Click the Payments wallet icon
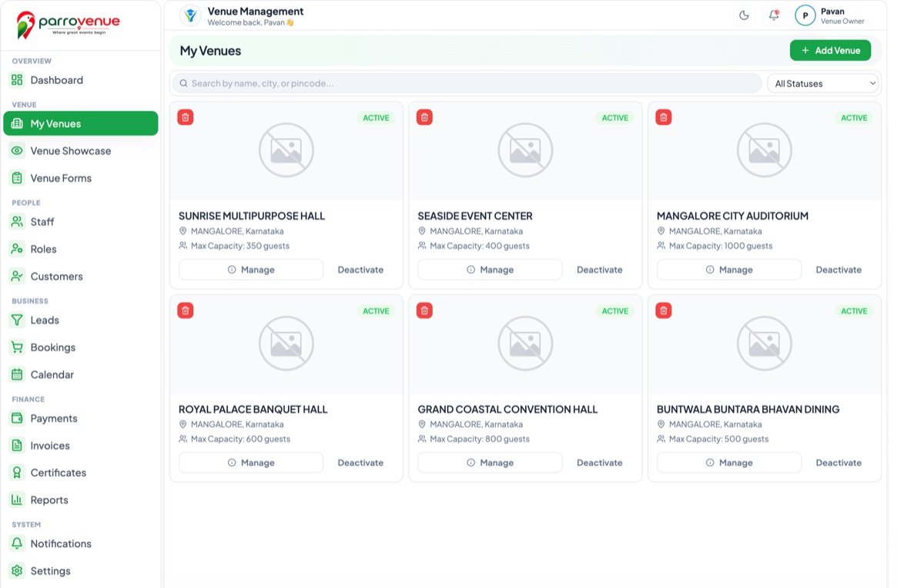924x588 pixels. pos(17,418)
